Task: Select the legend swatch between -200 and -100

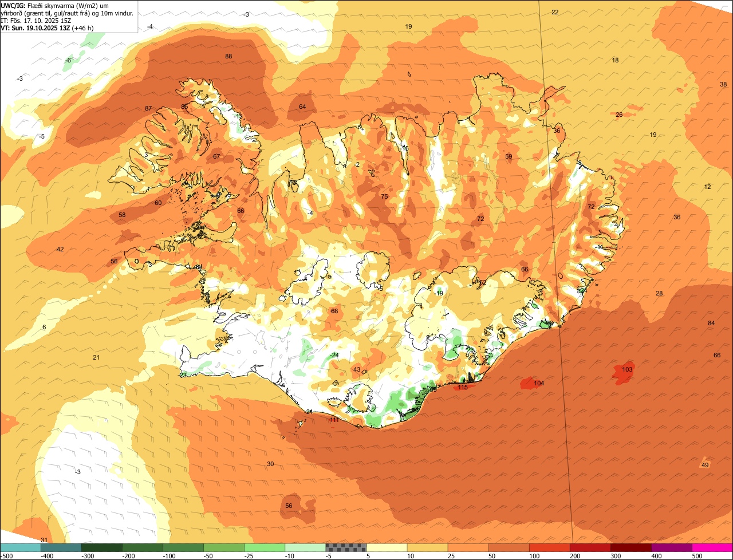Action: (143, 547)
